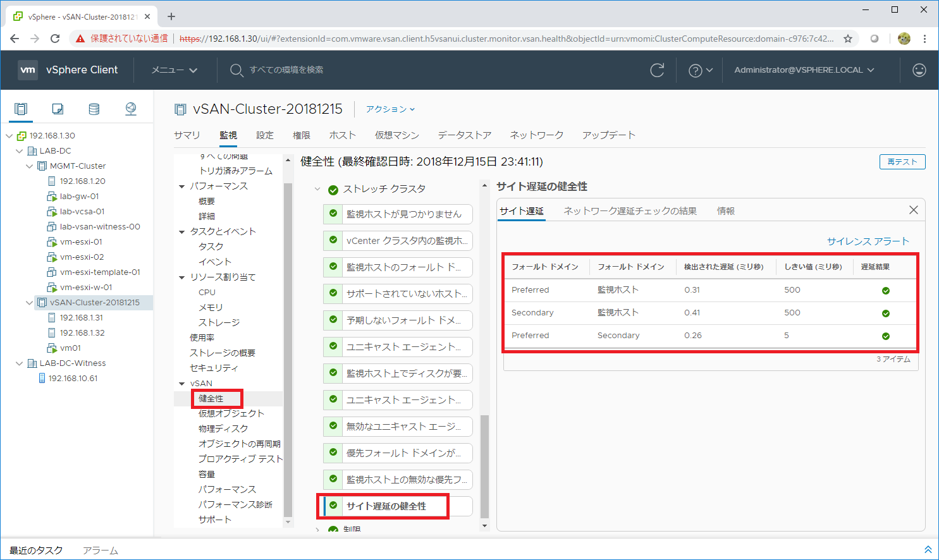
Task: Reload the browser page
Action: [x=55, y=39]
